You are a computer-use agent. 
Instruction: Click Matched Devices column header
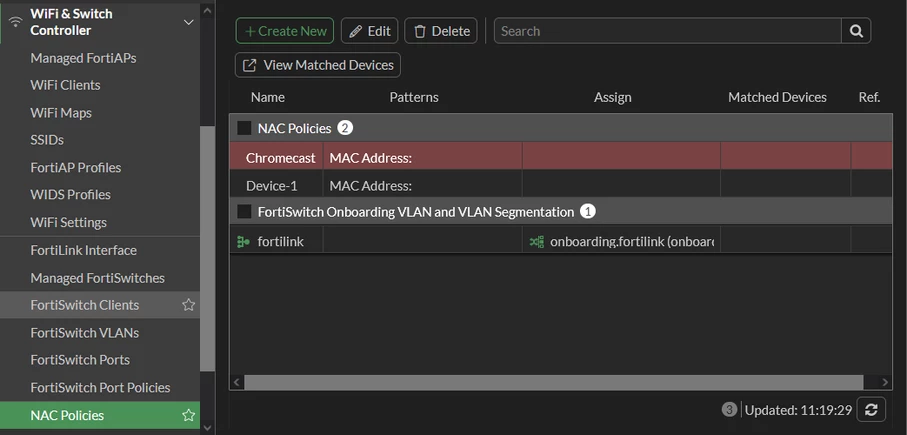pyautogui.click(x=777, y=97)
